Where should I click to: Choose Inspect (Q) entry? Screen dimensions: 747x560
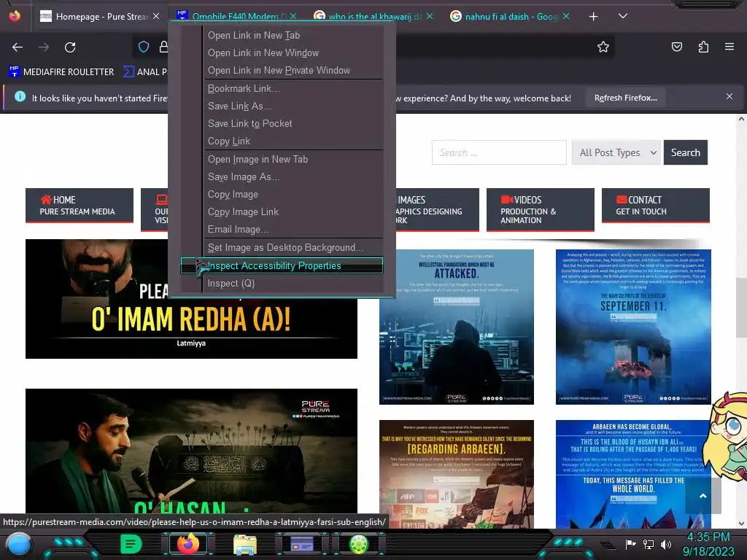pos(293,284)
